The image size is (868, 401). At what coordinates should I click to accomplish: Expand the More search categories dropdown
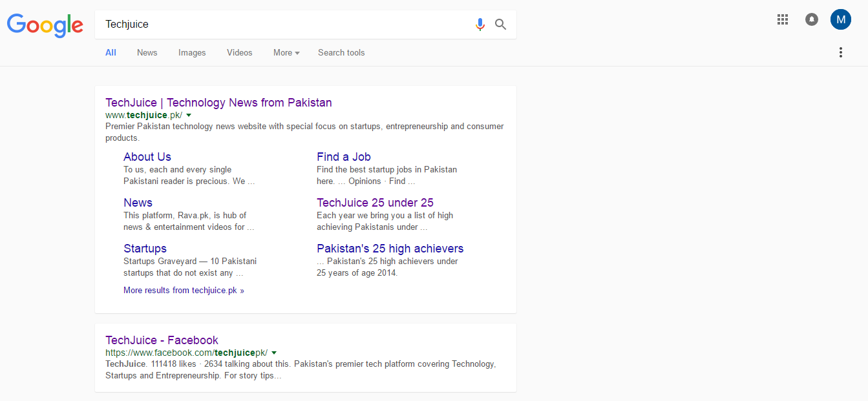coord(286,52)
